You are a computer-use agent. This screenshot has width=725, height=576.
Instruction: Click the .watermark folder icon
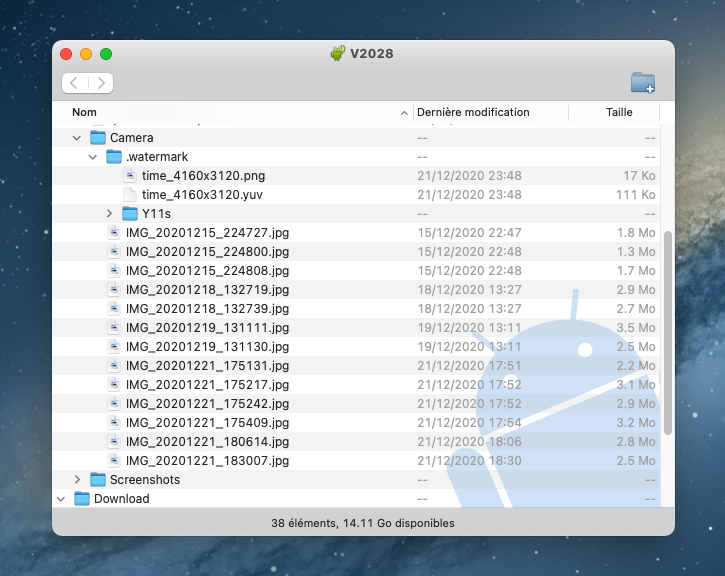click(114, 157)
